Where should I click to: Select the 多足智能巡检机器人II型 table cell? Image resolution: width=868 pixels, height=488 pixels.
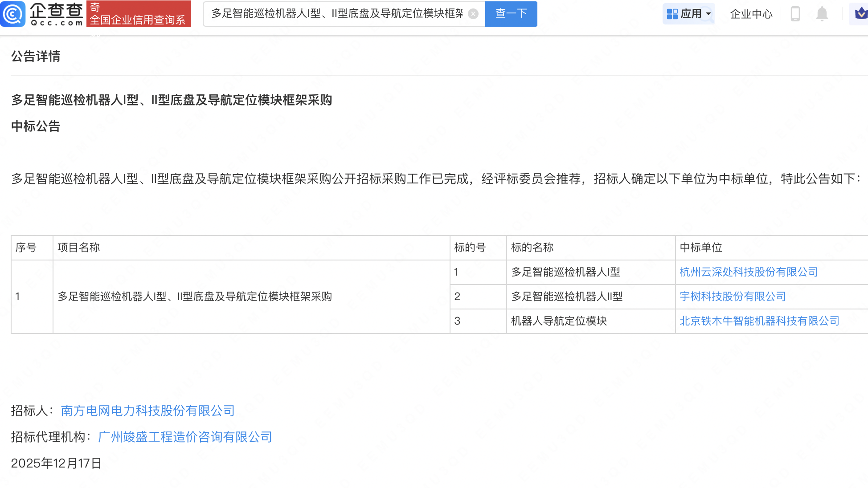(566, 297)
